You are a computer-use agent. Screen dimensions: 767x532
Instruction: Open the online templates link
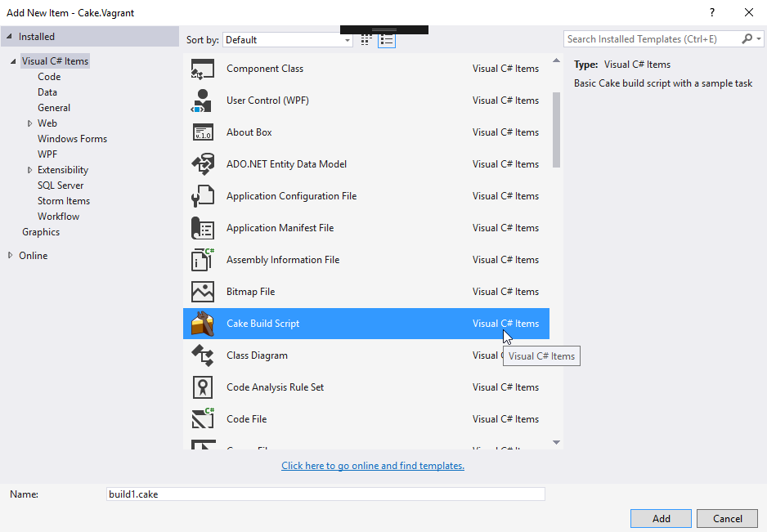373,466
